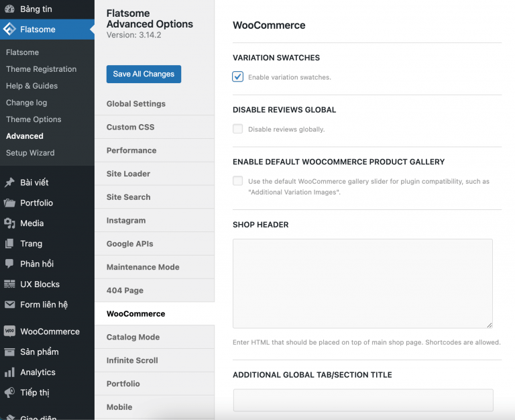The height and width of the screenshot is (420, 515).
Task: Click the Portfolio folder icon in sidebar
Action: 9,203
